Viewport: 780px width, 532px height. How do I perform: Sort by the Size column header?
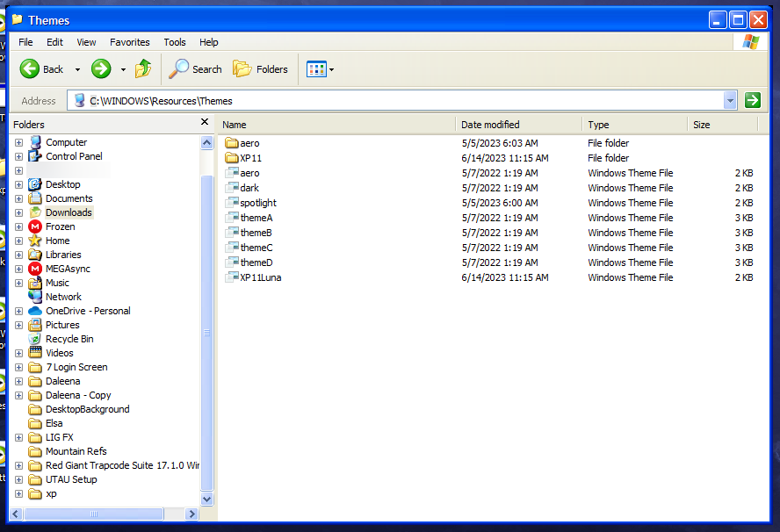pos(722,125)
